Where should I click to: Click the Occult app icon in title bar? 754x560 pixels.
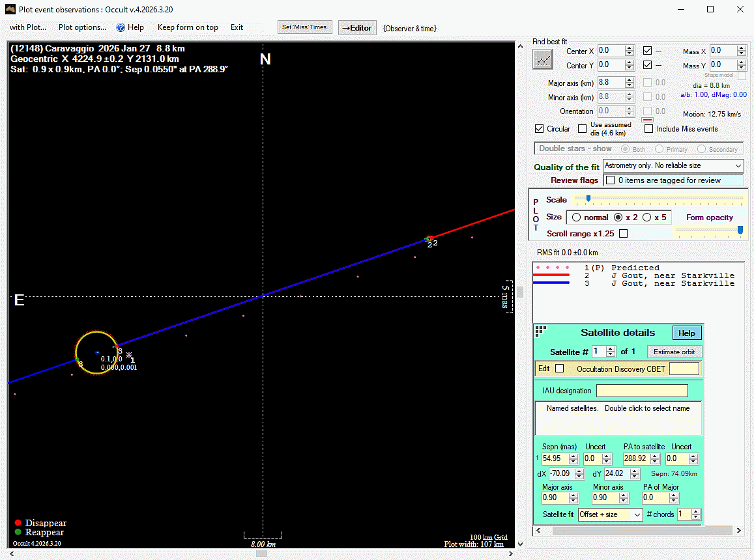pyautogui.click(x=10, y=10)
